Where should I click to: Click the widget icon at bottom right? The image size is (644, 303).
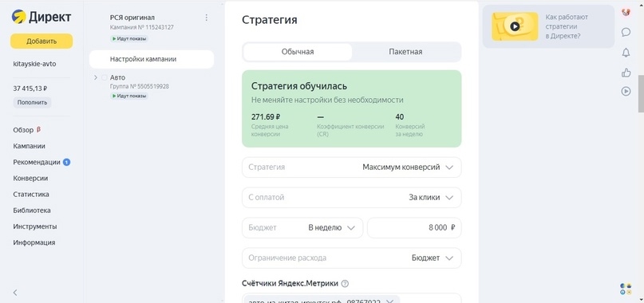point(626,289)
